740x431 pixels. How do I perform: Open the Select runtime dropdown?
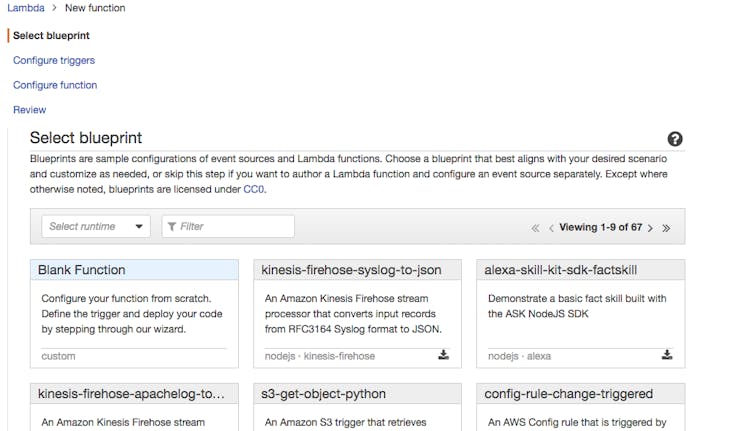coord(96,227)
